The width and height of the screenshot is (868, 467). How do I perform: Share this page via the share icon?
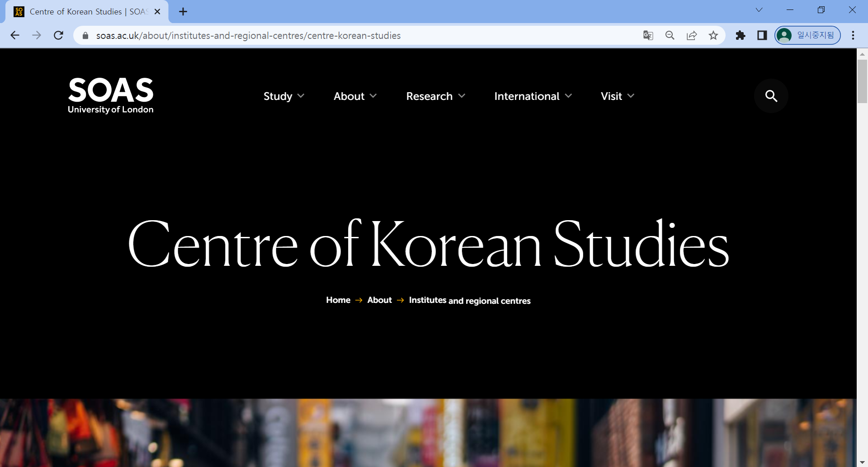[692, 35]
